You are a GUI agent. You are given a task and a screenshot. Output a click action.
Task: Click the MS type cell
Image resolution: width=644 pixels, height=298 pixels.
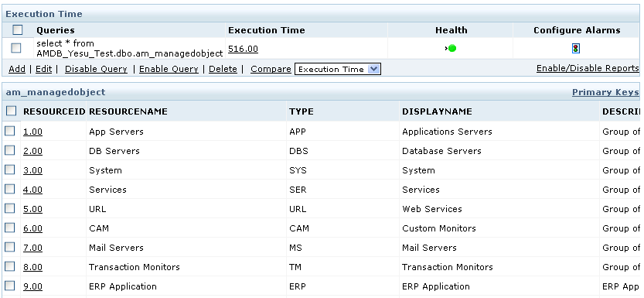click(295, 248)
